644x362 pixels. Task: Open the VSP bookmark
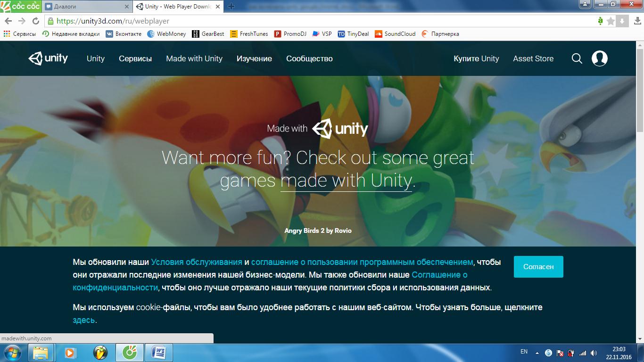click(x=322, y=34)
